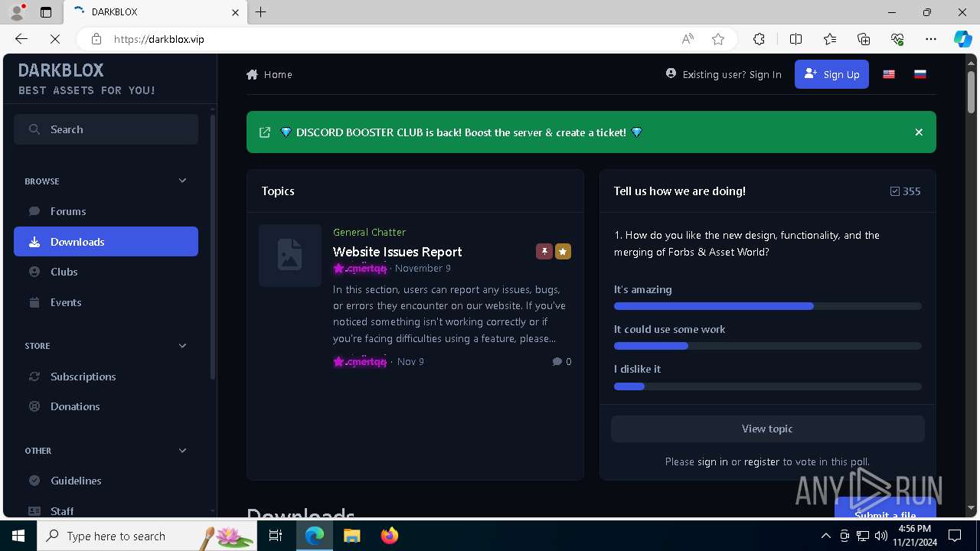
Task: Click the sidebar Search field
Action: pos(106,129)
